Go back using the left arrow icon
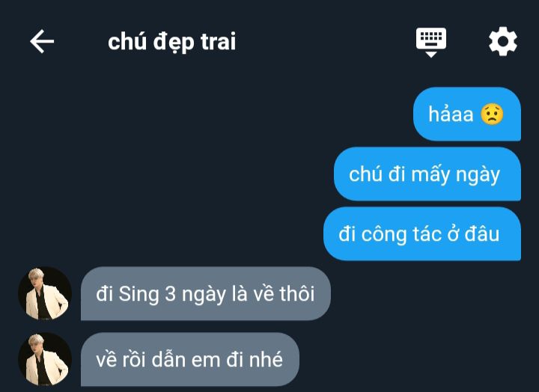 coord(42,41)
